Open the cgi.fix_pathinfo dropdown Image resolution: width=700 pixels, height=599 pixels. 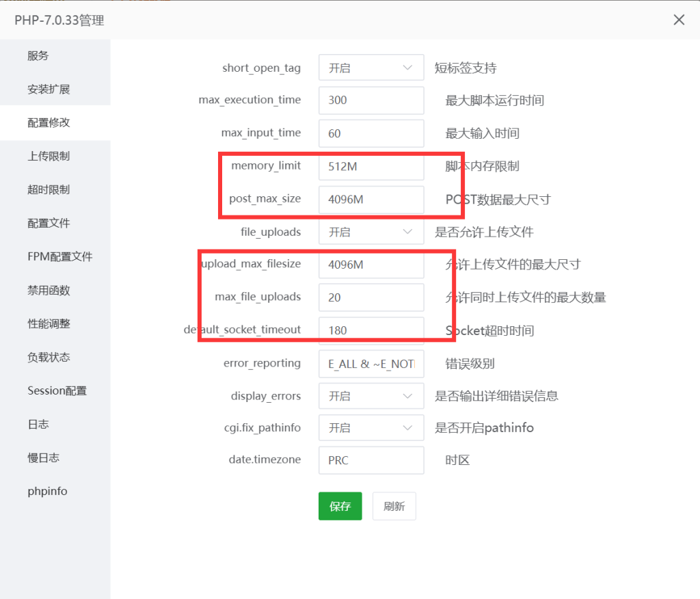click(371, 427)
